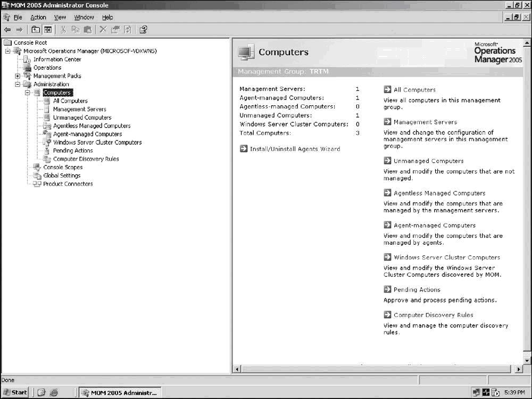Image resolution: width=532 pixels, height=399 pixels.
Task: Click the Global Settings tree icon
Action: [37, 176]
